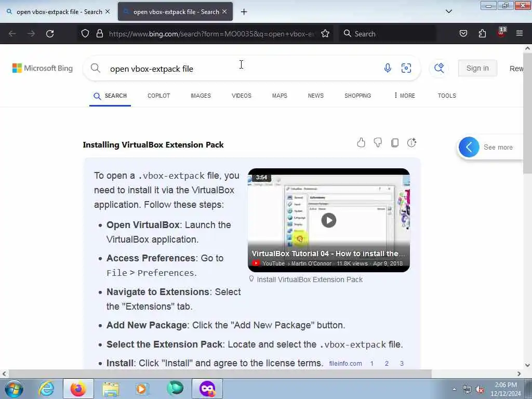Dislike the answer with the thumbs down icon
532x399 pixels.
point(378,142)
